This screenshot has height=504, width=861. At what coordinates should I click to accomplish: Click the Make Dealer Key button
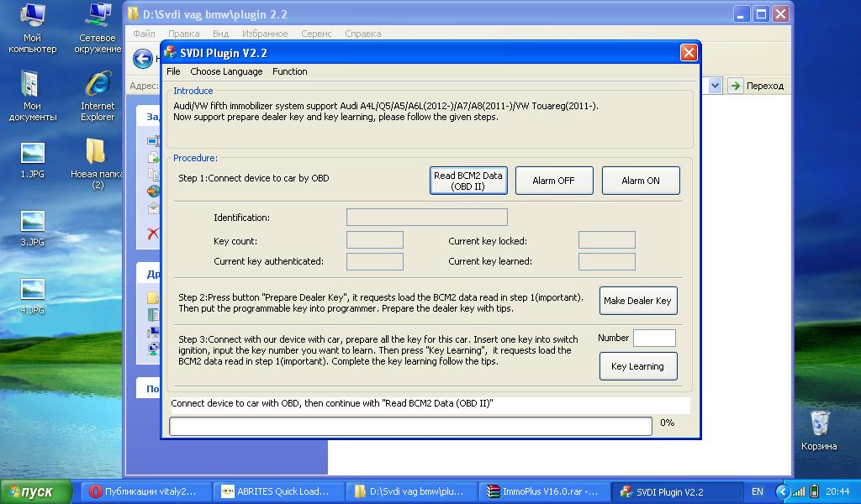coord(638,301)
